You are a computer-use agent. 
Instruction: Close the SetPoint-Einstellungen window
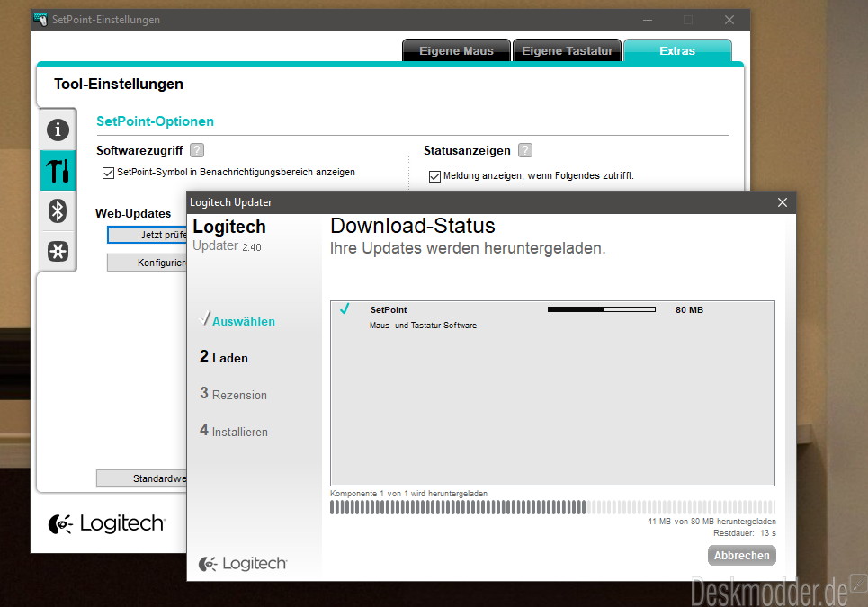coord(729,20)
